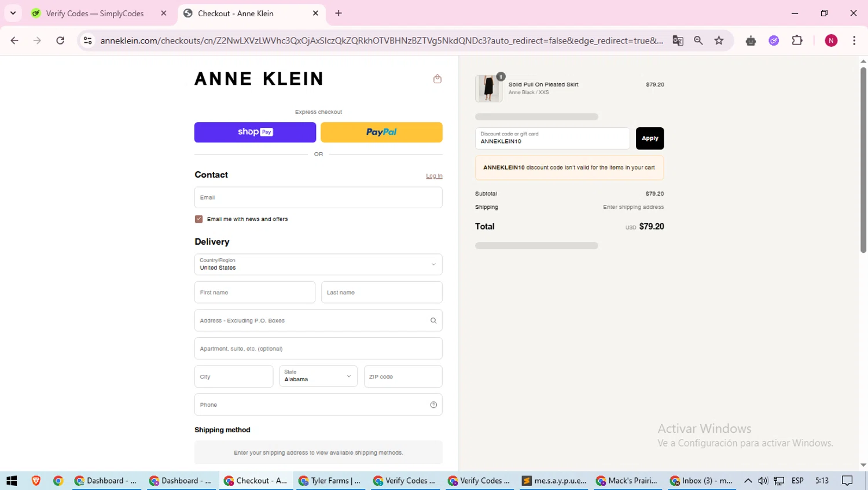Click the pleated skirt product thumbnail

[x=488, y=89]
